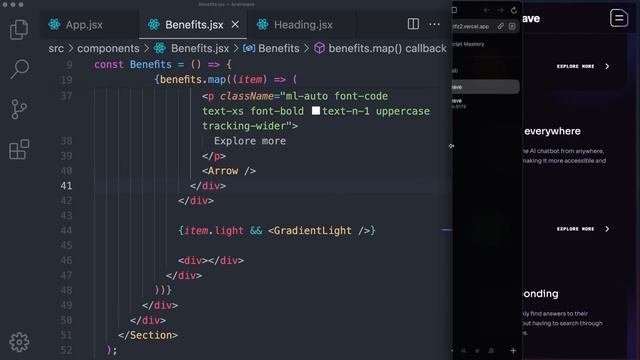This screenshot has height=360, width=640.
Task: Click the tracking-wider class text
Action: pos(244,126)
